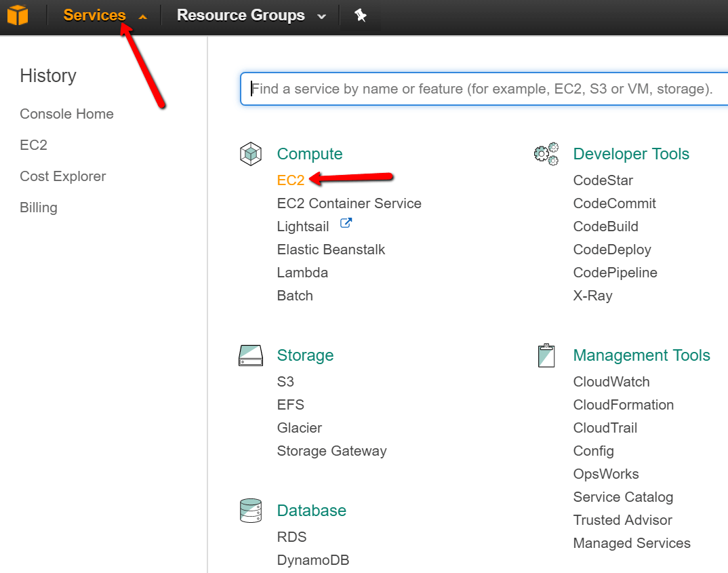Open EC2 from the History list
The height and width of the screenshot is (573, 728).
[x=33, y=145]
